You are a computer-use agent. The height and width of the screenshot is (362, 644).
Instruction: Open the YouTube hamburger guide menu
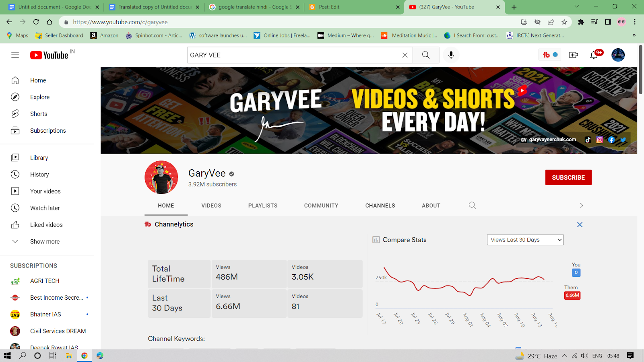pos(15,55)
